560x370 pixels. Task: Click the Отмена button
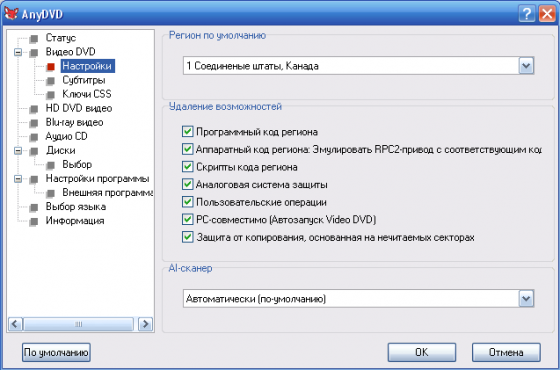coord(506,352)
